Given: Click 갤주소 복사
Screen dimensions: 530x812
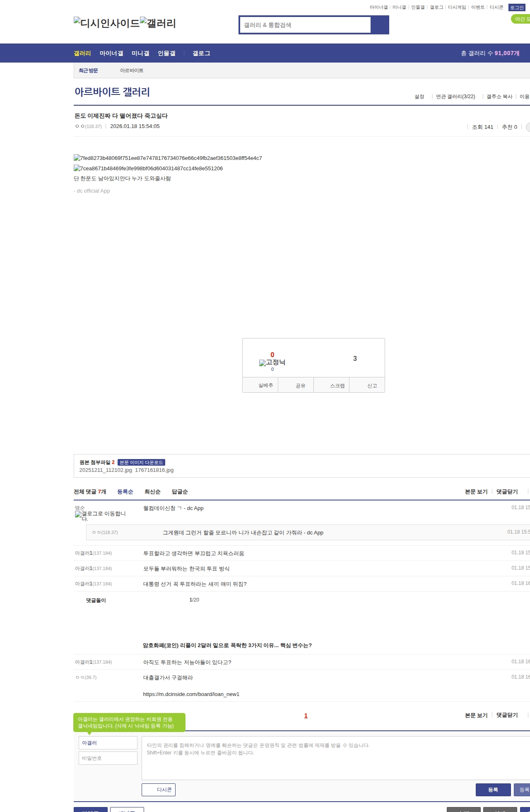Looking at the screenshot, I should click(x=499, y=97).
